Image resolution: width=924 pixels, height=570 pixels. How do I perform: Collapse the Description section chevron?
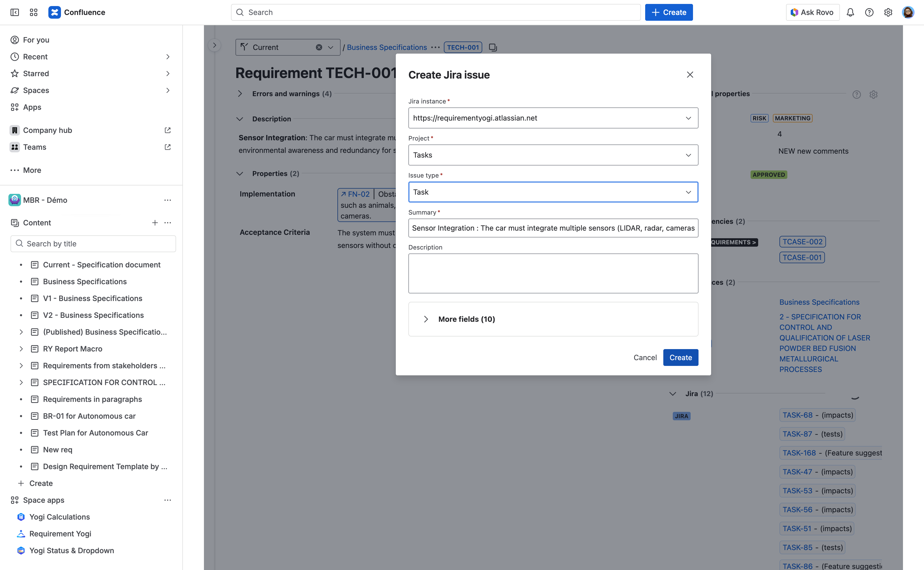click(x=240, y=119)
